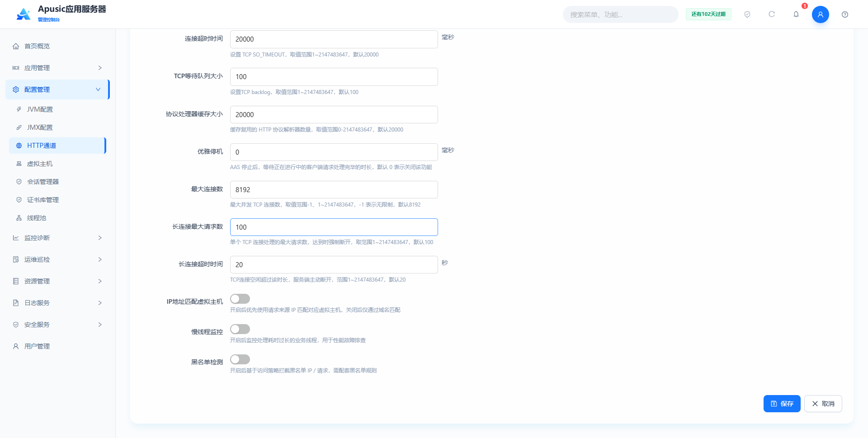Click the 协议处理器缓存大小 input field
The height and width of the screenshot is (438, 868).
tap(334, 114)
